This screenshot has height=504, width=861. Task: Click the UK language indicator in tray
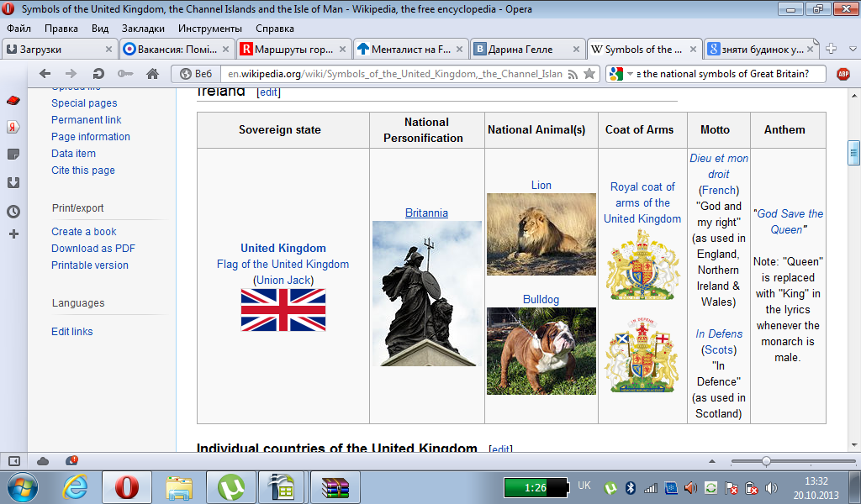point(584,486)
